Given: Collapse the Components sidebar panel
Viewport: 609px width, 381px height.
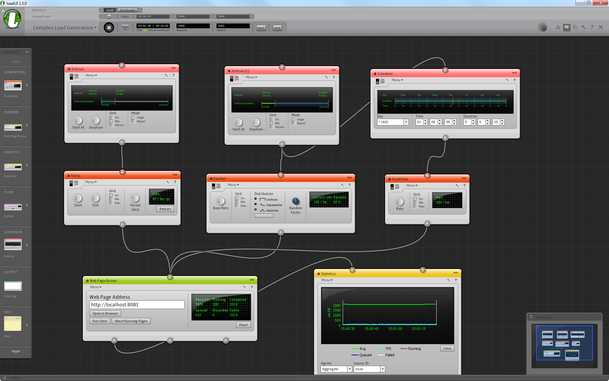Looking at the screenshot, I should pos(27,52).
